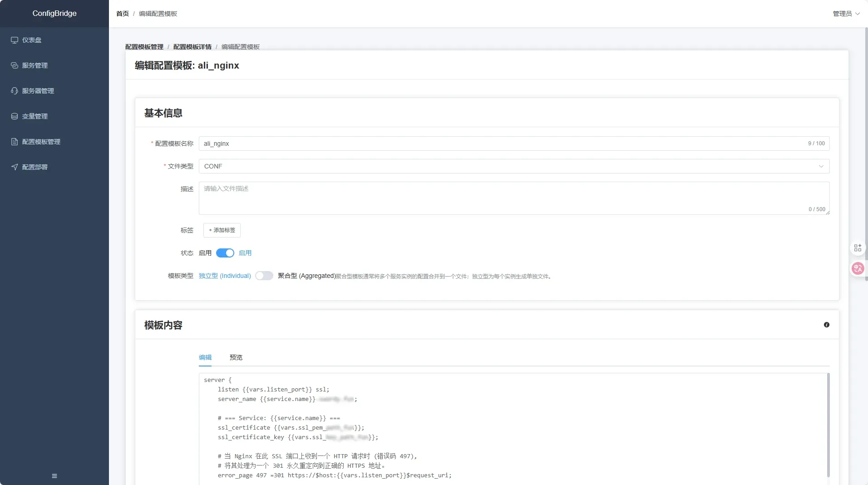Switch 模板类型 to 聚合型 Aggregated
The height and width of the screenshot is (485, 868).
264,276
